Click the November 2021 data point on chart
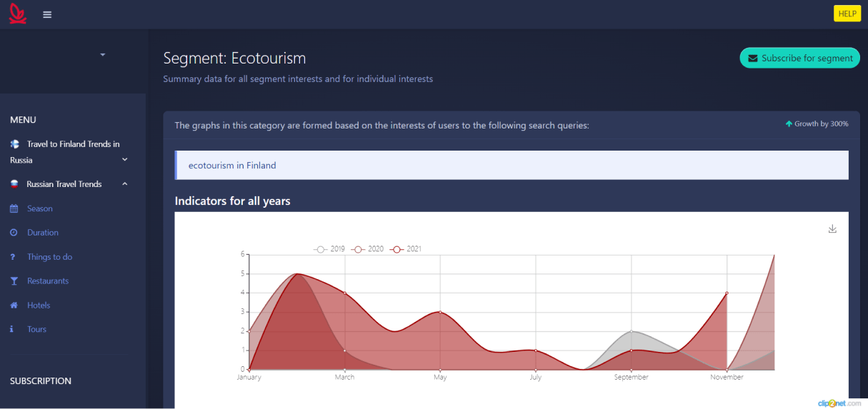Screen dimensions: 868x409 727,293
